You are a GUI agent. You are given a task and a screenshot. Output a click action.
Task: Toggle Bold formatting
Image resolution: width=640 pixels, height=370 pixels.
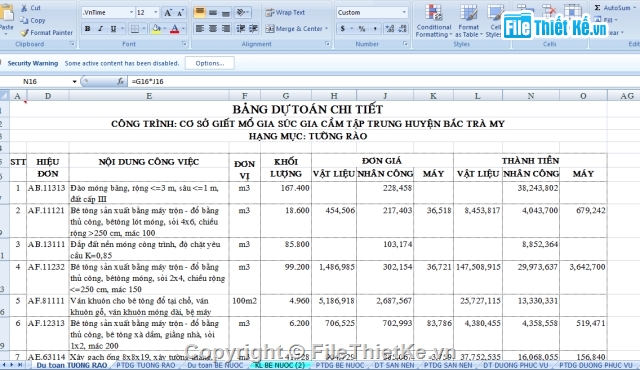[87, 29]
